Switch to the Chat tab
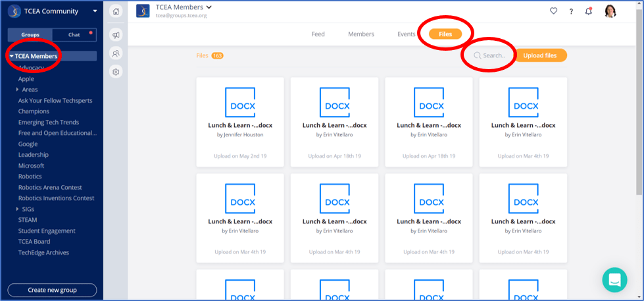 (74, 35)
